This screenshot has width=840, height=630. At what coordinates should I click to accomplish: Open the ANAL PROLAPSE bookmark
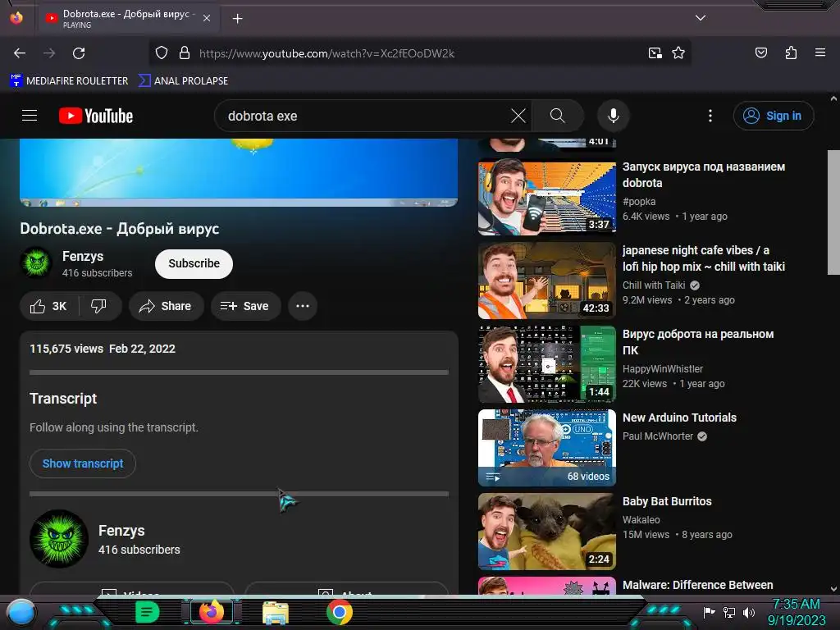(183, 81)
